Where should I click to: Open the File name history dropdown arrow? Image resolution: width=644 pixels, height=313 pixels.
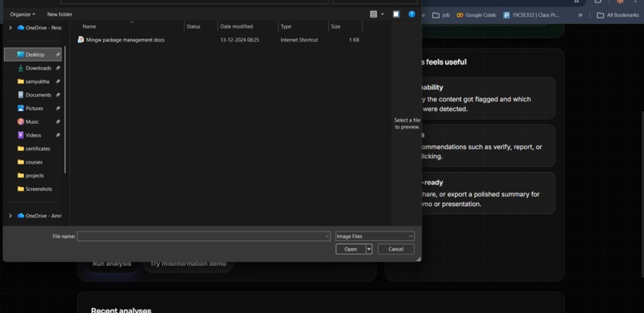(327, 236)
